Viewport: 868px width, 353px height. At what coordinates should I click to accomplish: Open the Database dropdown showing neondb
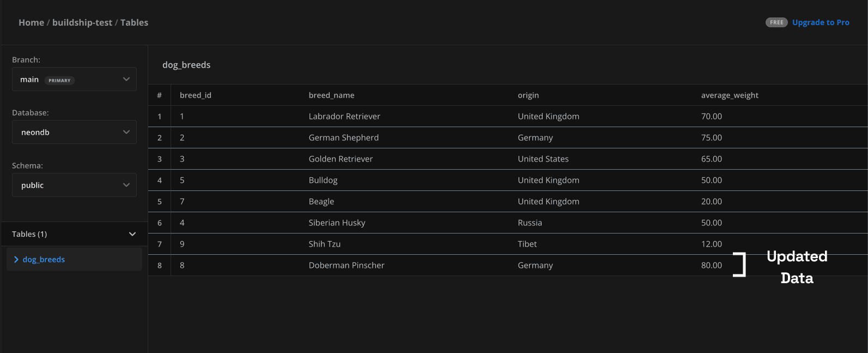[74, 132]
